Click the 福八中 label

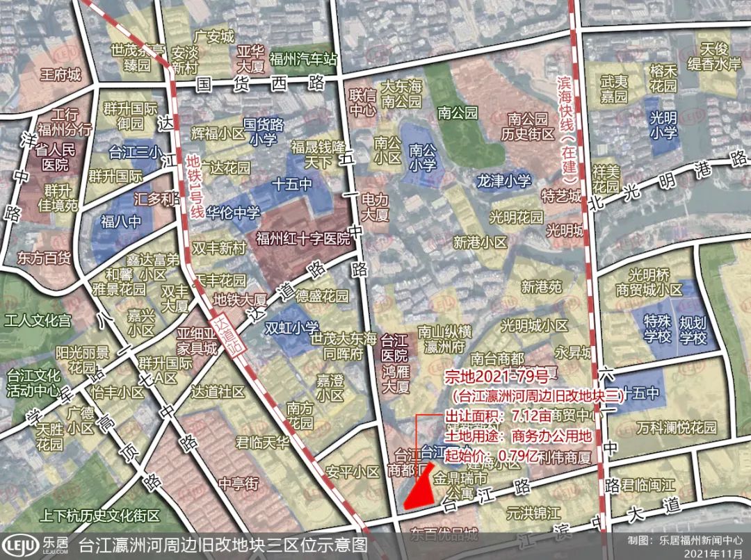tap(121, 221)
